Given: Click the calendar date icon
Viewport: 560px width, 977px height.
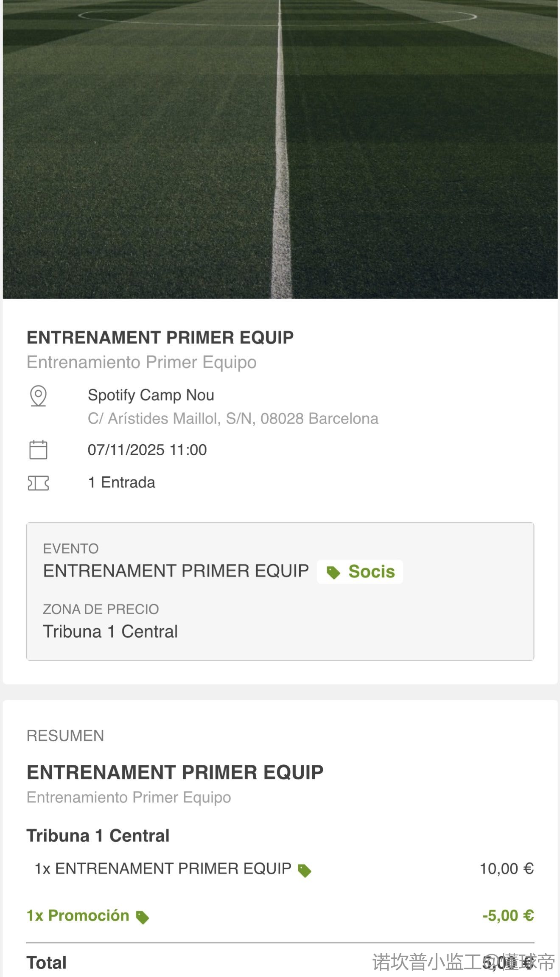Looking at the screenshot, I should point(38,450).
